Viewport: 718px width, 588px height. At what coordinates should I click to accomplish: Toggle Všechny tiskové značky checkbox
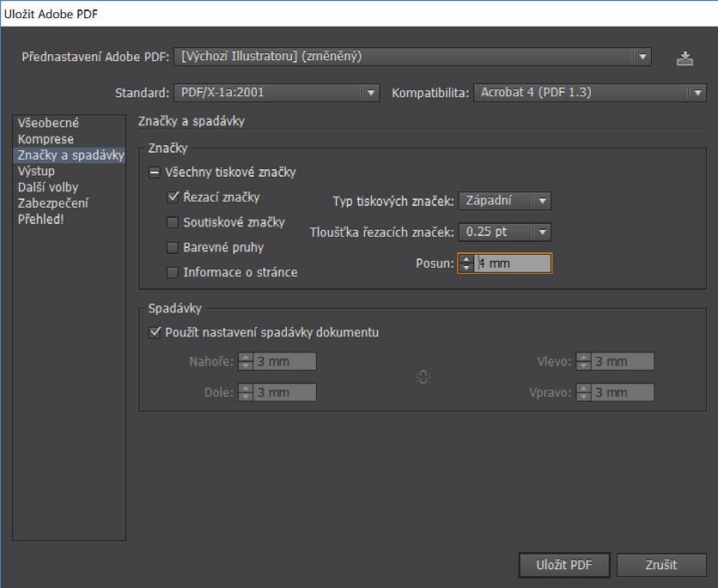155,173
